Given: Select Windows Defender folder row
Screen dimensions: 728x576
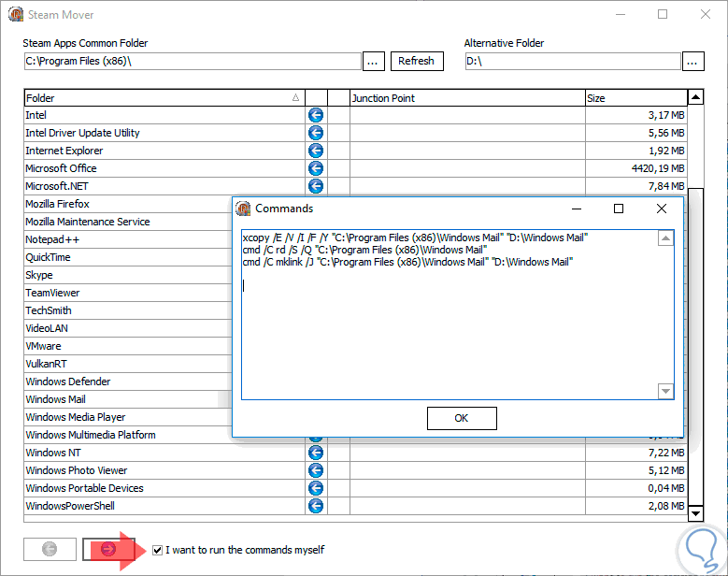Looking at the screenshot, I should point(128,382).
